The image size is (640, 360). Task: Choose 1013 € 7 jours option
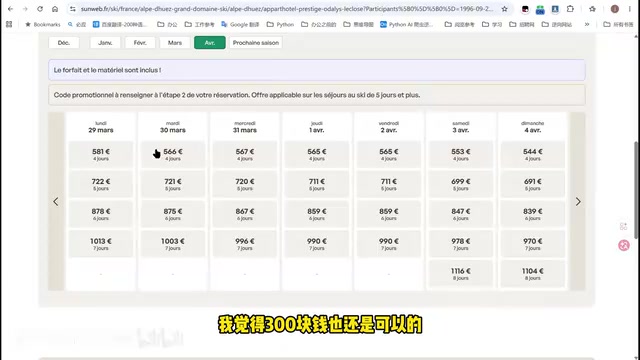pyautogui.click(x=101, y=244)
